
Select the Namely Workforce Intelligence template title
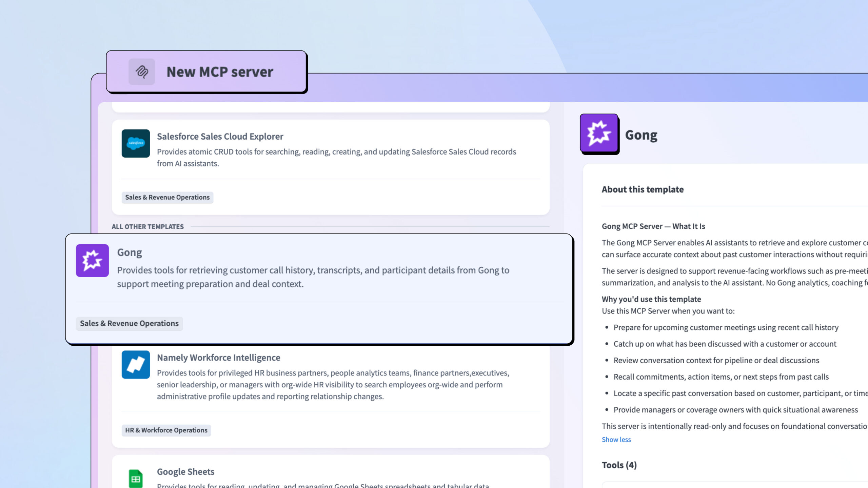218,358
